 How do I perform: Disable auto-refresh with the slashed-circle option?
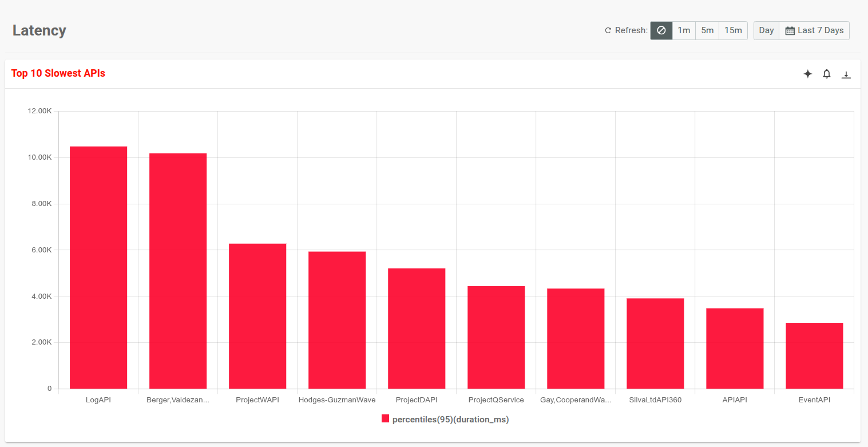[661, 30]
